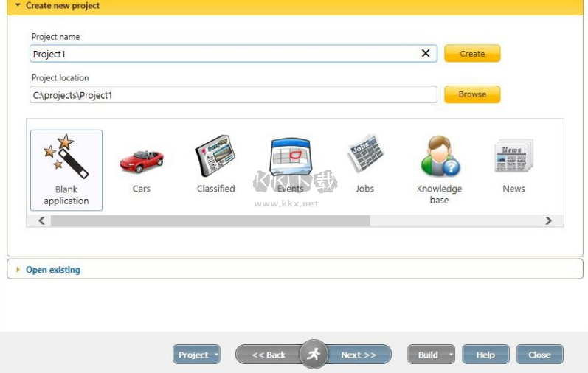Click the Browse button
The width and height of the screenshot is (588, 373).
[x=472, y=94]
